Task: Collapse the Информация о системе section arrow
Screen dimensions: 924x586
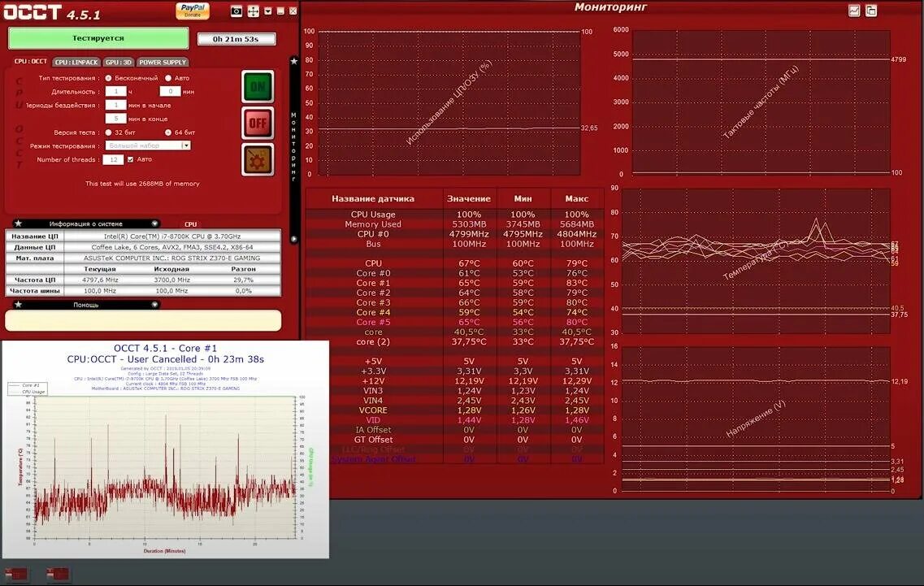Action: point(154,224)
